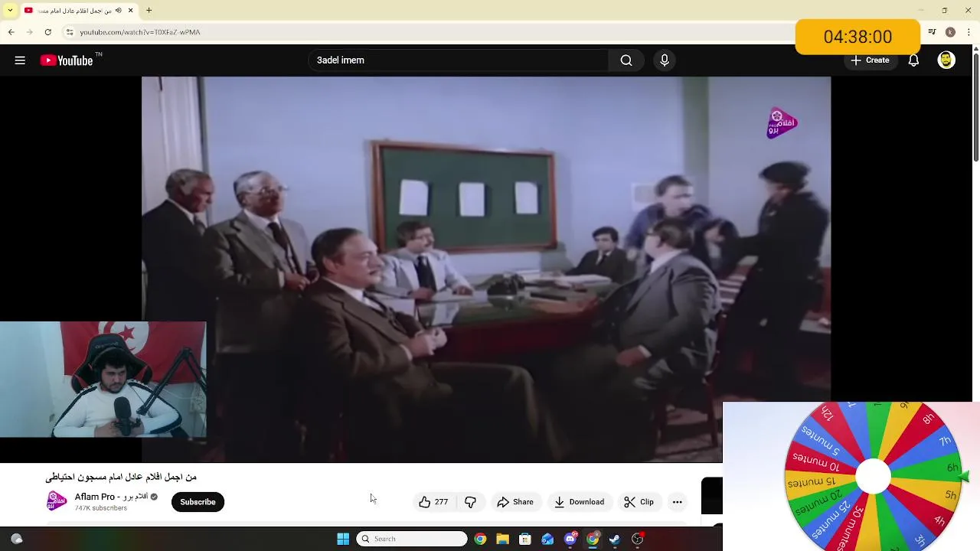This screenshot has width=980, height=551.
Task: Open File Explorer from the taskbar
Action: click(x=502, y=539)
